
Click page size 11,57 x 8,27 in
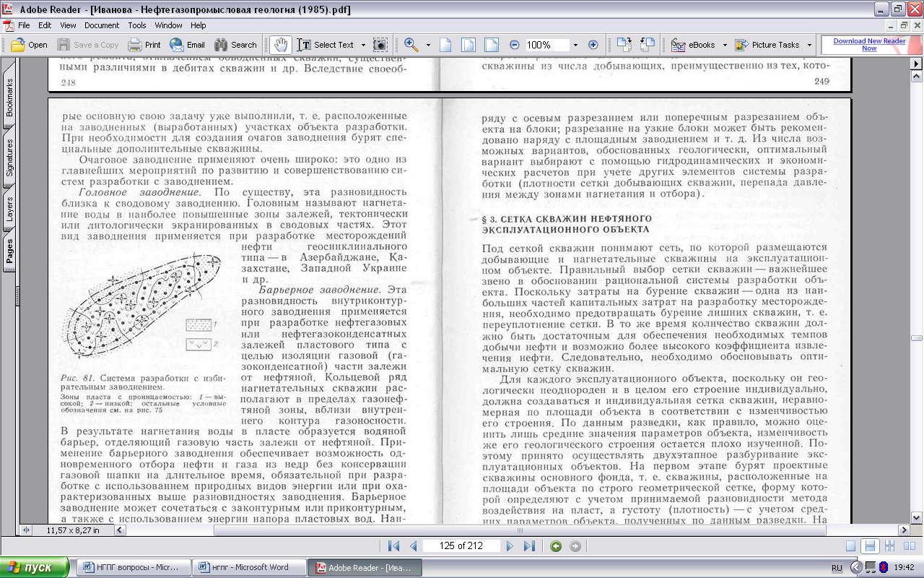(74, 530)
